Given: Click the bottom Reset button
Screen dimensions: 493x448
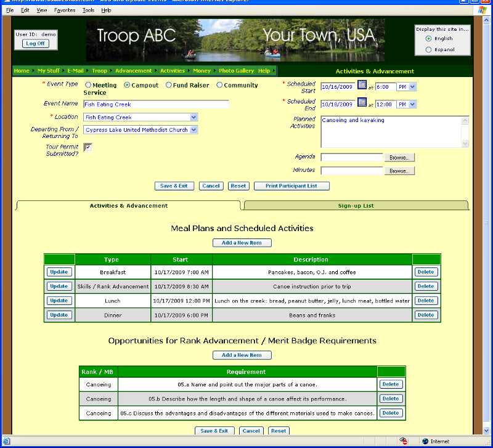Looking at the screenshot, I should coord(279,431).
